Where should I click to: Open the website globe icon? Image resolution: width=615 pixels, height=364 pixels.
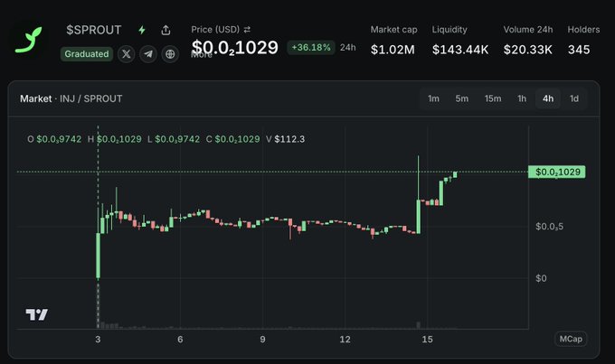pos(170,54)
